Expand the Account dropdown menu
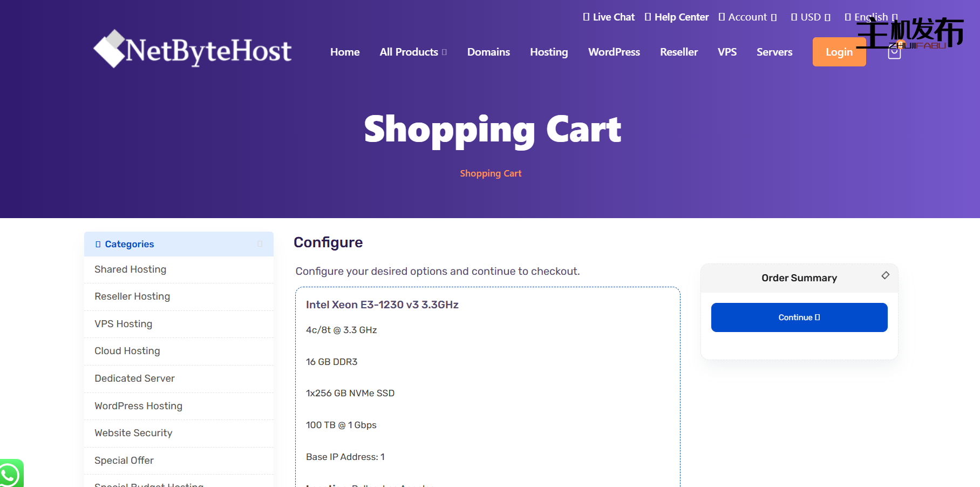This screenshot has width=980, height=487. click(x=747, y=17)
